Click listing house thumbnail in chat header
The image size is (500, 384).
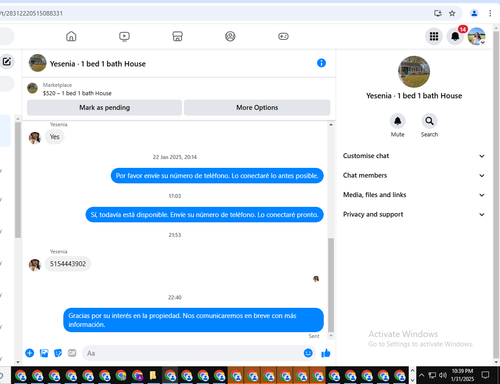[x=37, y=63]
